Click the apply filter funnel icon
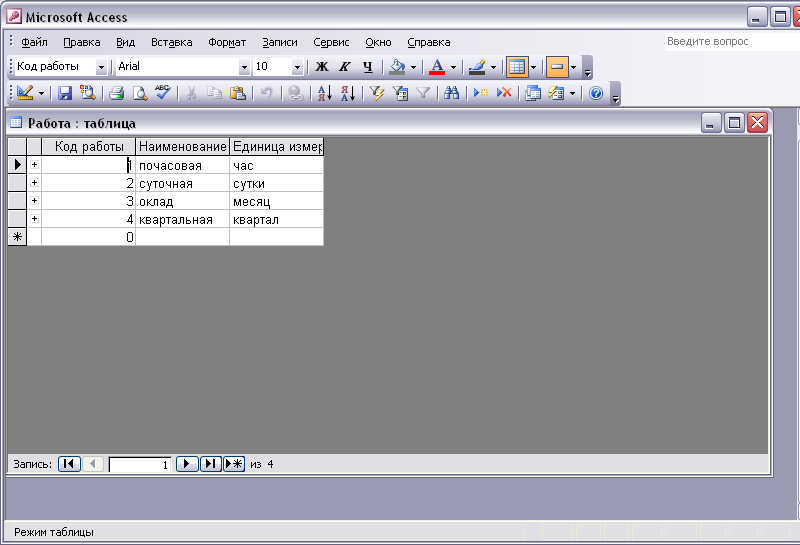The image size is (800, 545). point(423,93)
